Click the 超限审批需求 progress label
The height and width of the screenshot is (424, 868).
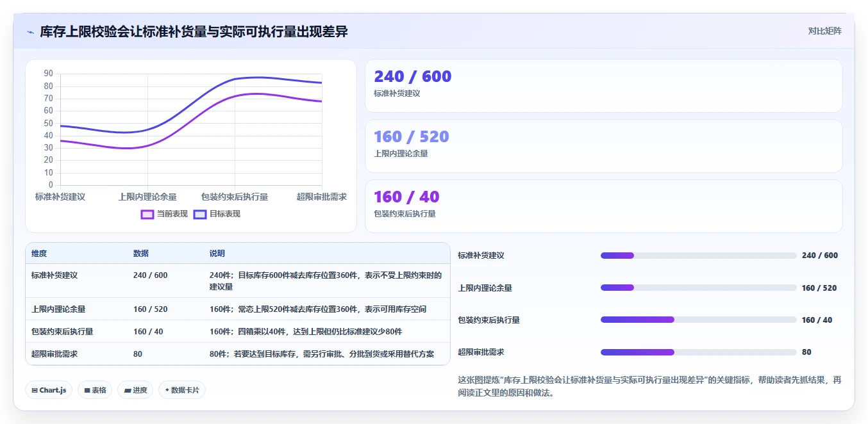pyautogui.click(x=481, y=352)
